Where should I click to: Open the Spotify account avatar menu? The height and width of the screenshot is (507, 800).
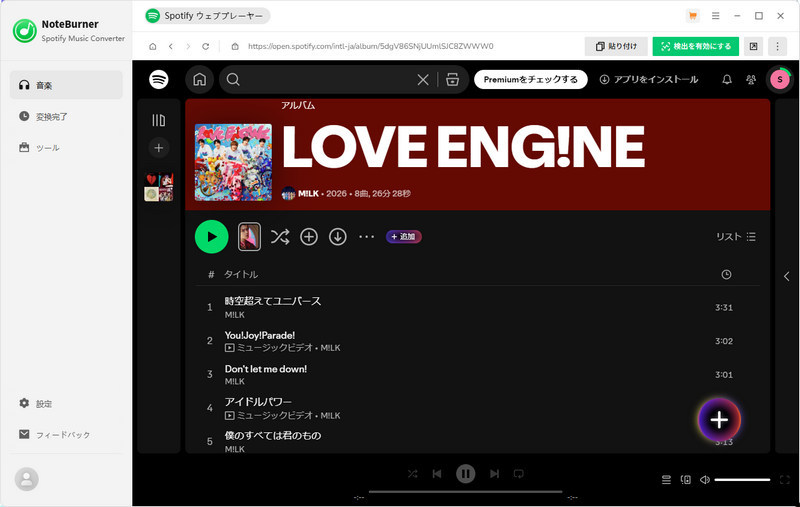pyautogui.click(x=780, y=80)
